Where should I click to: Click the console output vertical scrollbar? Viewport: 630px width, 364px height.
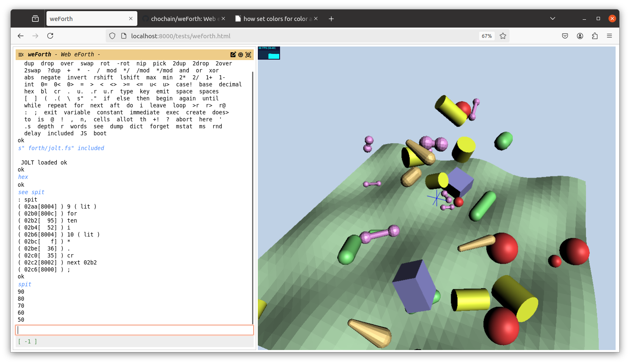[x=252, y=197]
